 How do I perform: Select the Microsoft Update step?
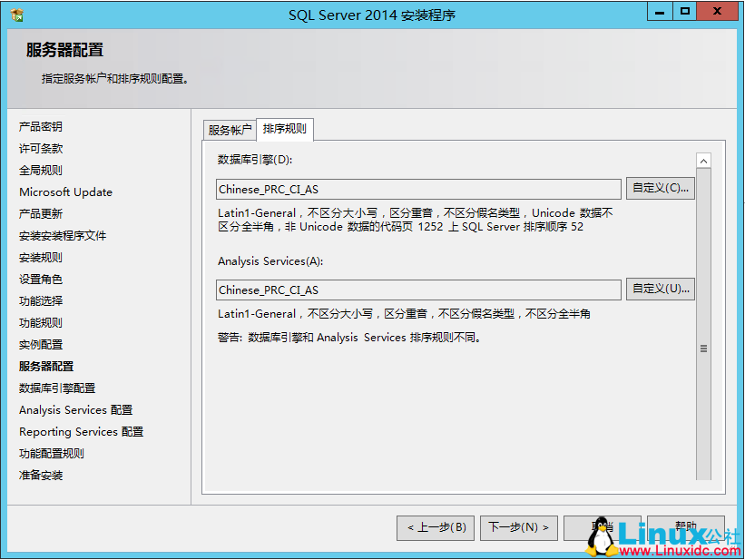point(64,192)
